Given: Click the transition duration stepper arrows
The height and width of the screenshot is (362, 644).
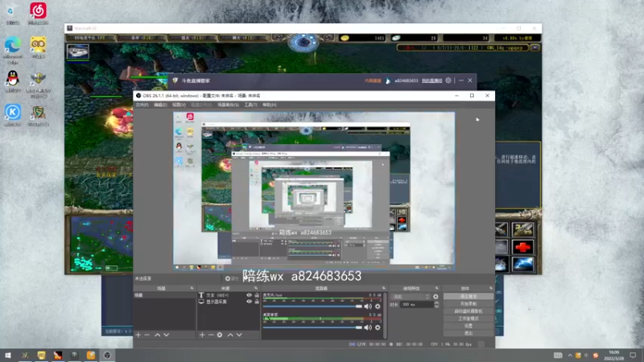Looking at the screenshot, I should (436, 305).
